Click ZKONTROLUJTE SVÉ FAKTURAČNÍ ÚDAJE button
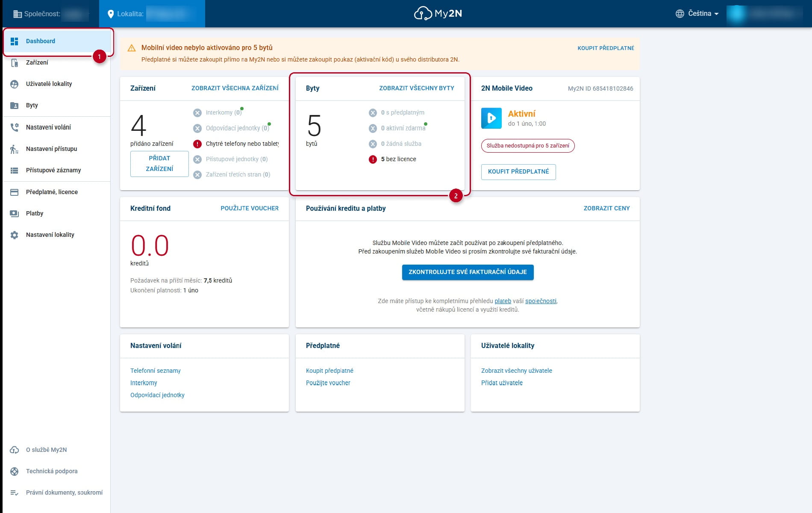Viewport: 812px width, 513px height. coord(468,272)
